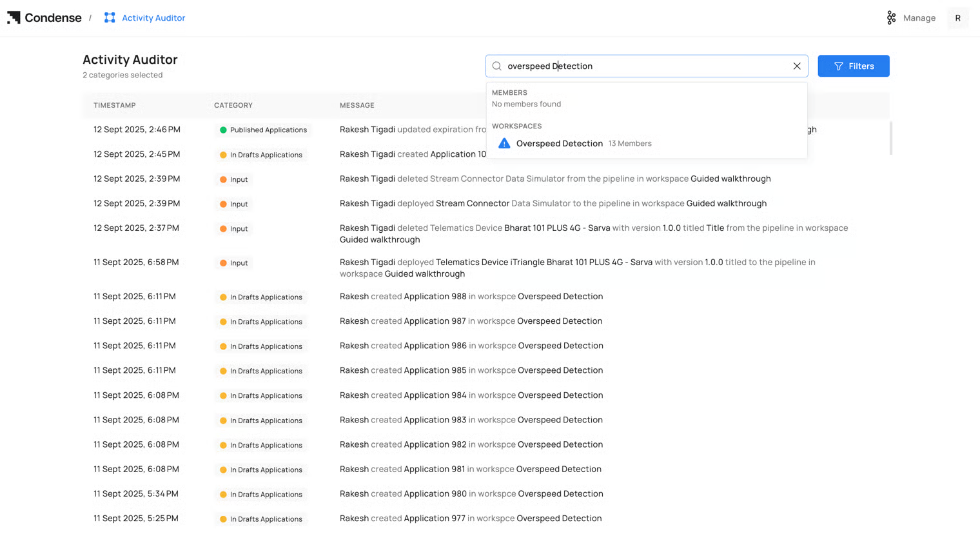980x554 pixels.
Task: Click the Manage link in header
Action: [x=919, y=18]
